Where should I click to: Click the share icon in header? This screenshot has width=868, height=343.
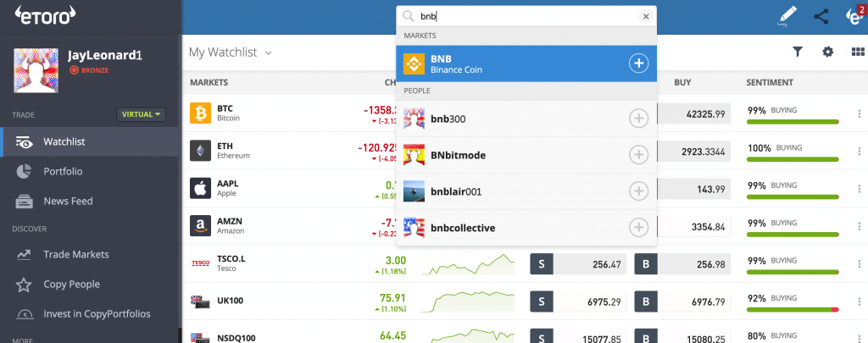pos(821,17)
